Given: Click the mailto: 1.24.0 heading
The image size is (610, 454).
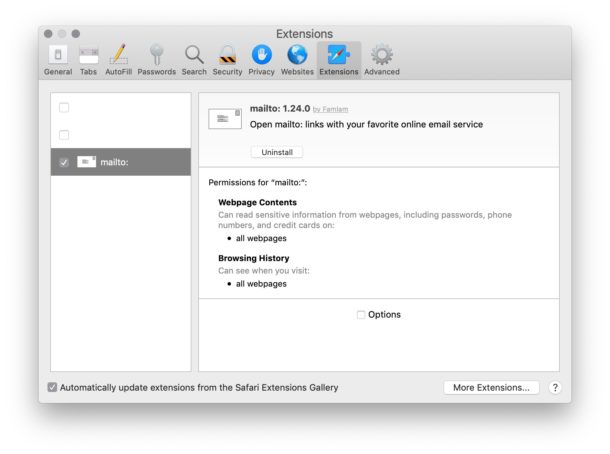Looking at the screenshot, I should pos(280,109).
